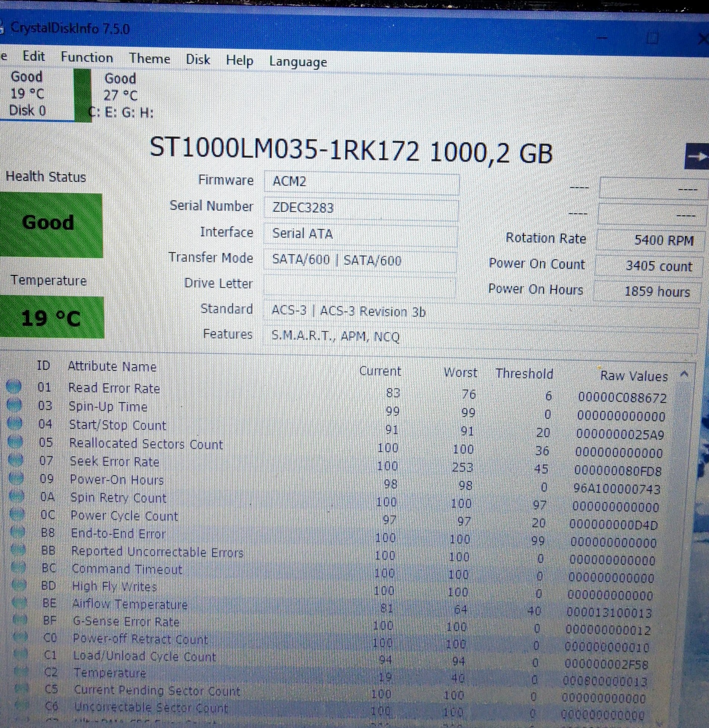Minimize the CrystalDiskInfo window
The height and width of the screenshot is (728, 709).
[x=602, y=38]
